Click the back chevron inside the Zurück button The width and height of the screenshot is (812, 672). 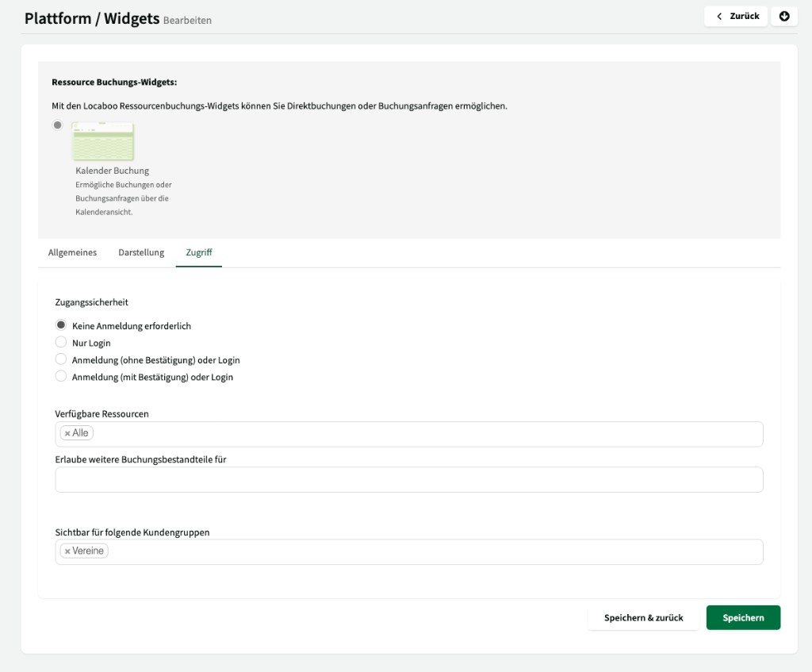coord(718,15)
